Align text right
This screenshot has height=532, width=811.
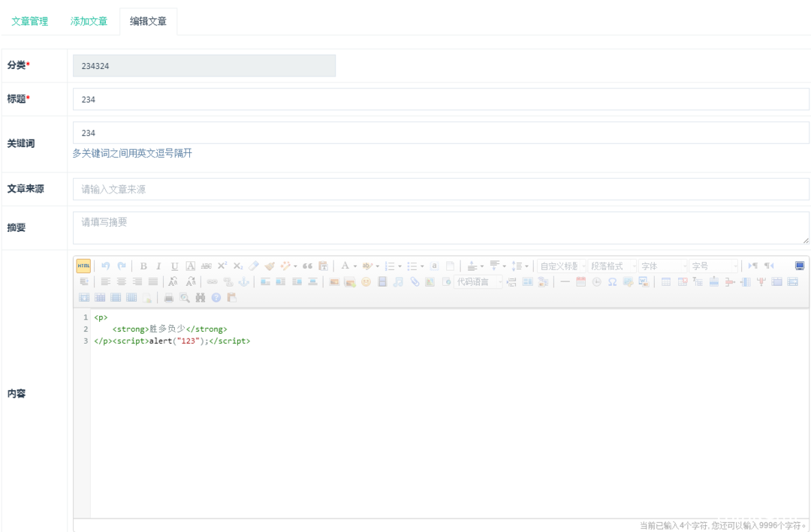pyautogui.click(x=137, y=282)
